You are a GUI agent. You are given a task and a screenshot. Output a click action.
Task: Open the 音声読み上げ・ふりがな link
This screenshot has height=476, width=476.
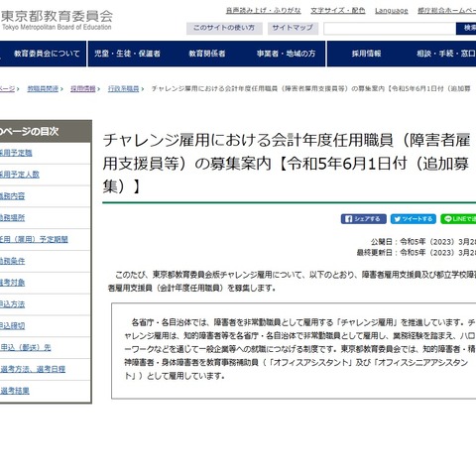(x=264, y=11)
